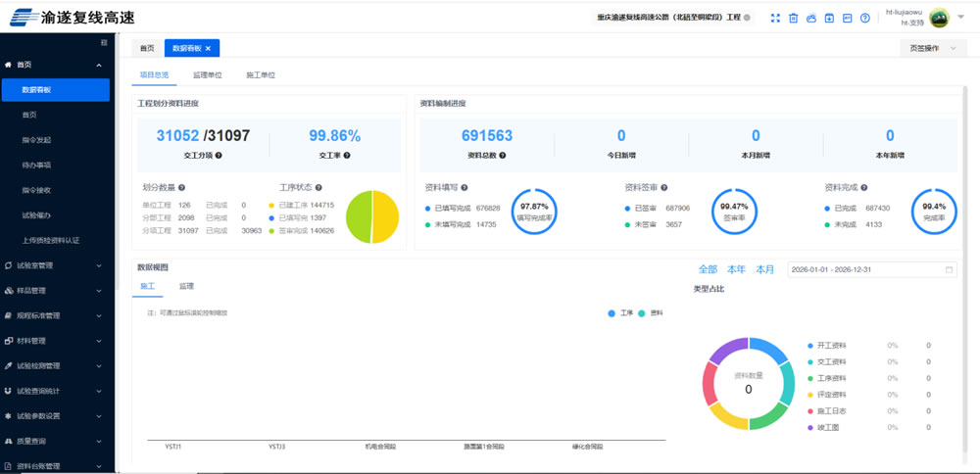Click the 本年 date filter link
The image size is (980, 474).
click(x=736, y=269)
